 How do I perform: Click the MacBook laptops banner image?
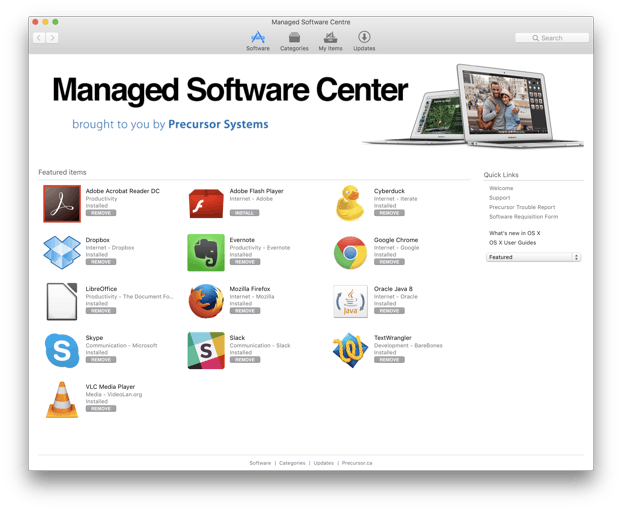pyautogui.click(x=473, y=106)
